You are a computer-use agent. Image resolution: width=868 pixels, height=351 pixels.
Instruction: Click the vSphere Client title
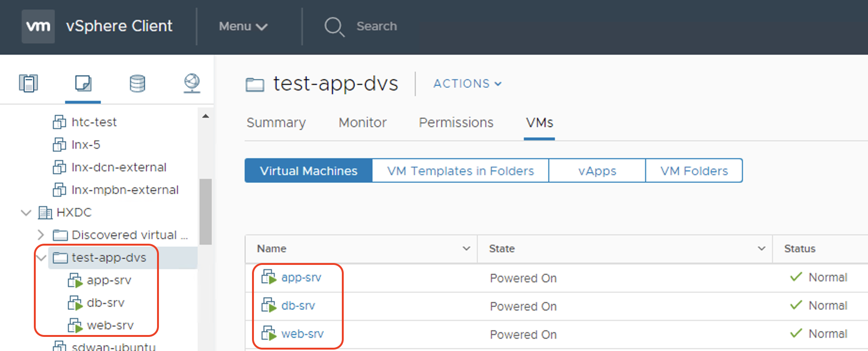coord(119,26)
